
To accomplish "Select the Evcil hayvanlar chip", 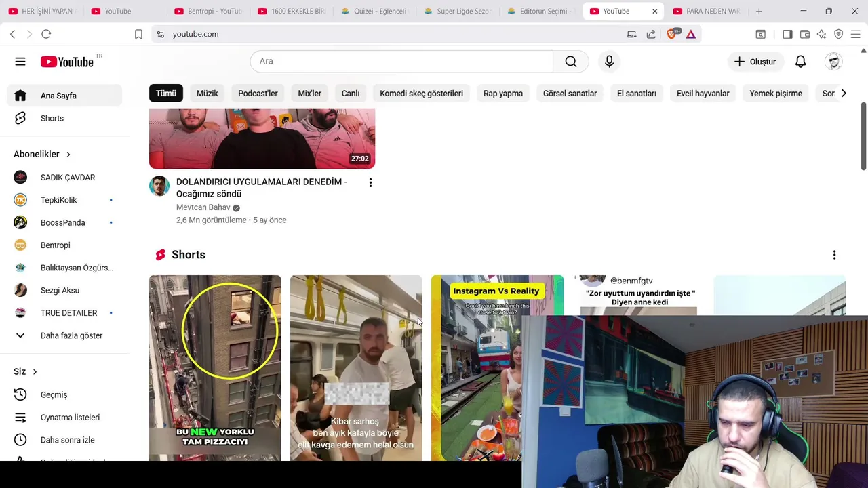I will [x=703, y=94].
